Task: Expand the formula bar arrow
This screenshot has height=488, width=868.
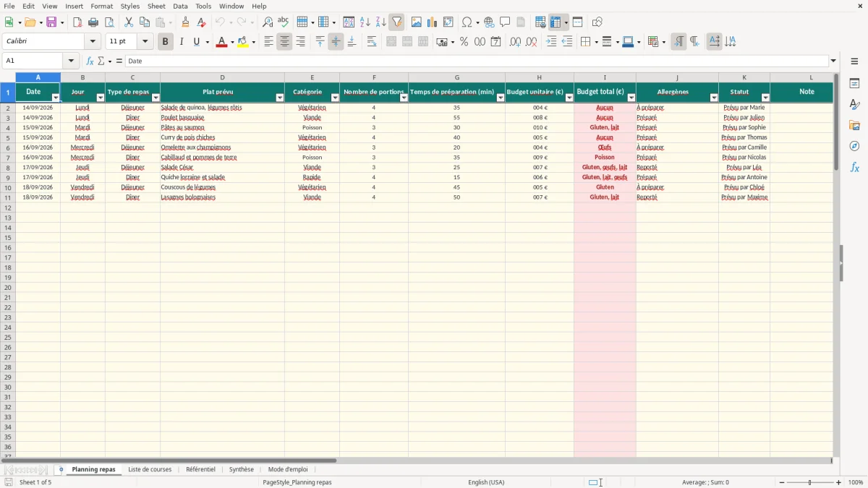Action: coord(833,61)
